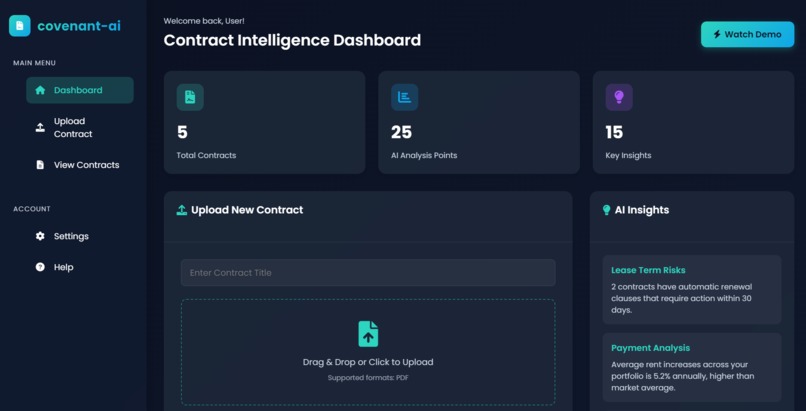Click the upload icon beside Upload New Contract
Screen dimensions: 806x411
point(181,210)
